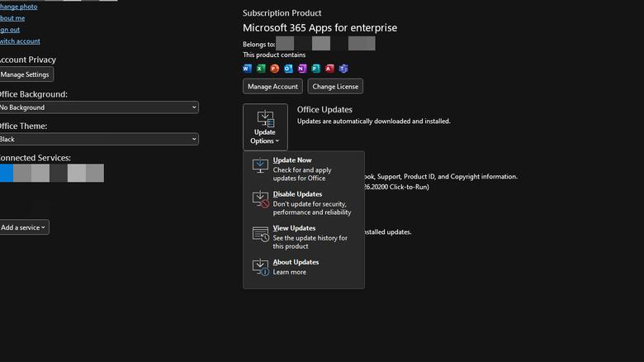Open the Office Background dropdown

pos(98,107)
